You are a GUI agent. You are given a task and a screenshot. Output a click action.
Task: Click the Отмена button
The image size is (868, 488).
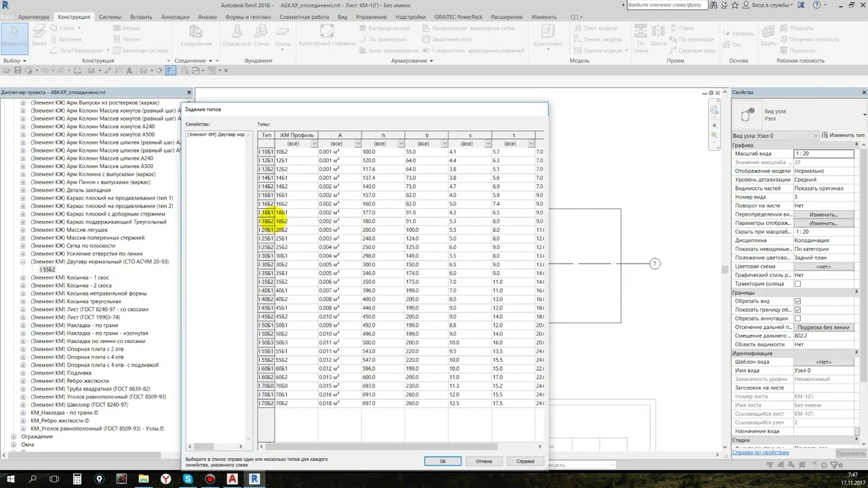point(484,461)
